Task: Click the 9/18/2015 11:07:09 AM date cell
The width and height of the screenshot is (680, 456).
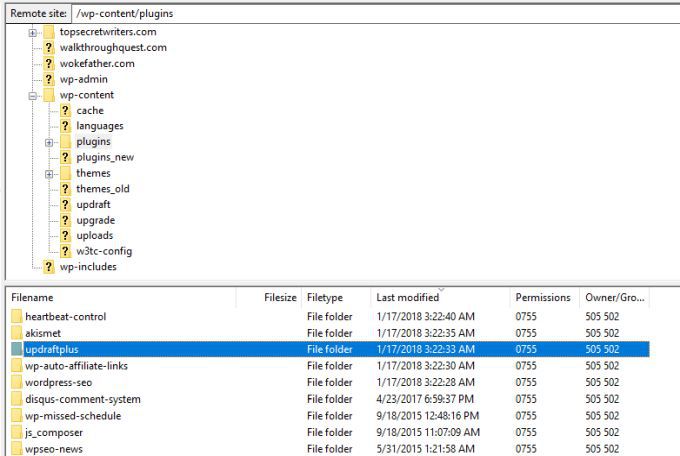Action: click(x=428, y=432)
